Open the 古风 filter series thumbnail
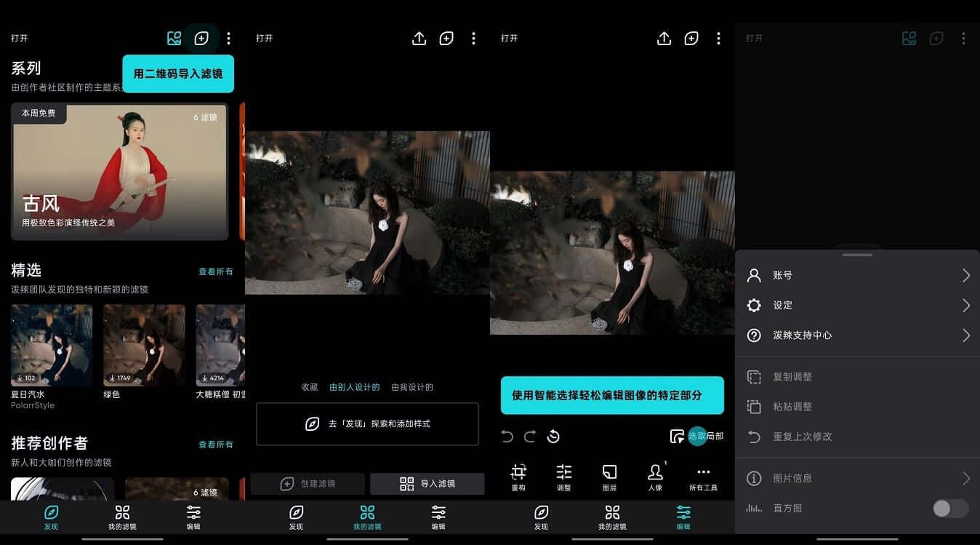The height and width of the screenshot is (545, 980). 119,172
